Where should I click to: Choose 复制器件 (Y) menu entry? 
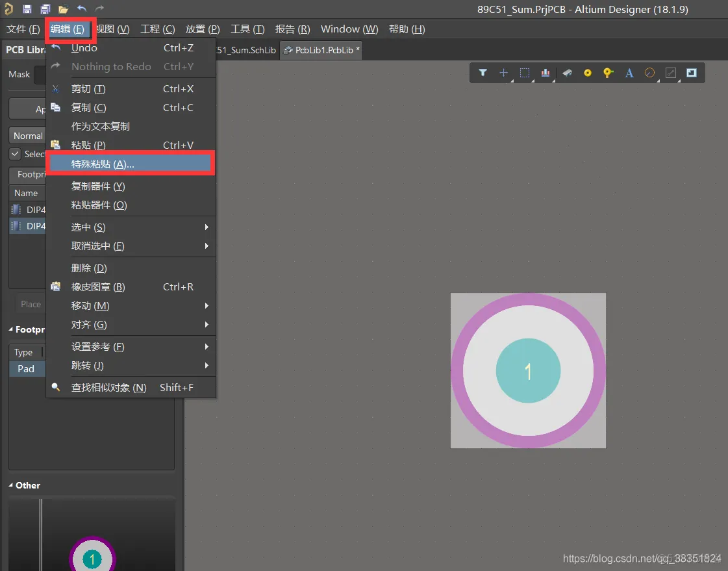click(x=131, y=186)
